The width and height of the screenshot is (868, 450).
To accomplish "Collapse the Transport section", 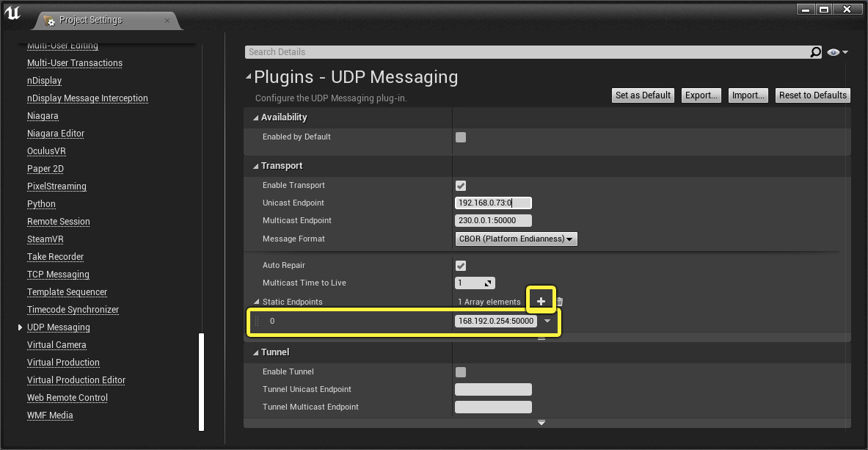I will [256, 166].
